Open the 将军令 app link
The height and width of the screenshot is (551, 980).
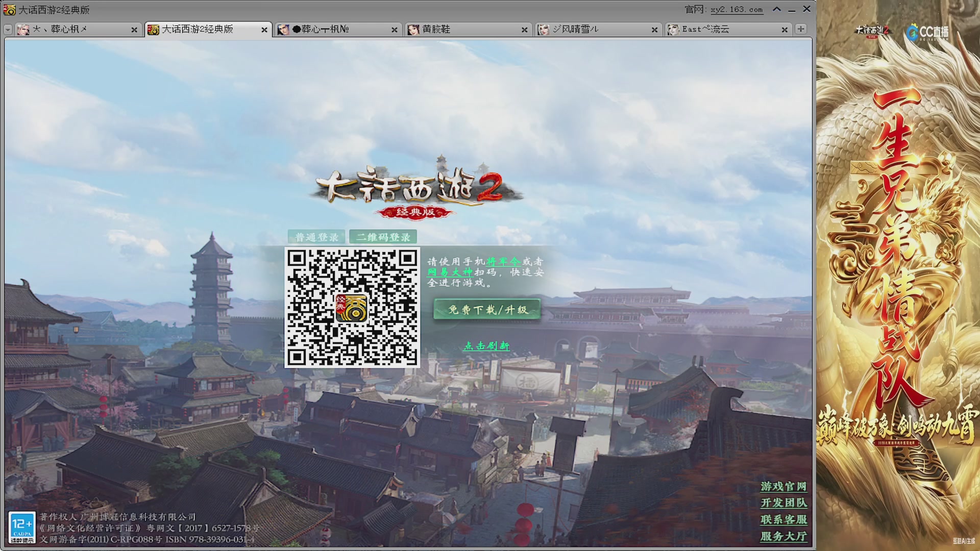click(503, 261)
